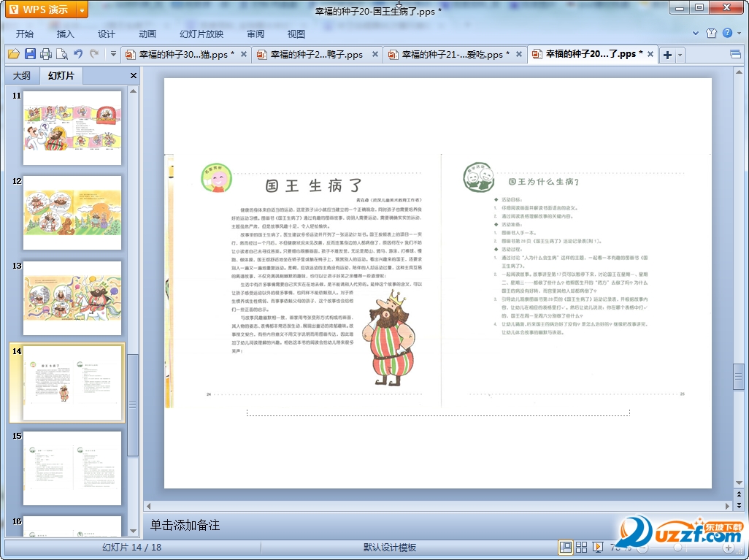Viewport: 749px width, 560px height.
Task: Collapse ribbon with the chevron icon
Action: 696,34
